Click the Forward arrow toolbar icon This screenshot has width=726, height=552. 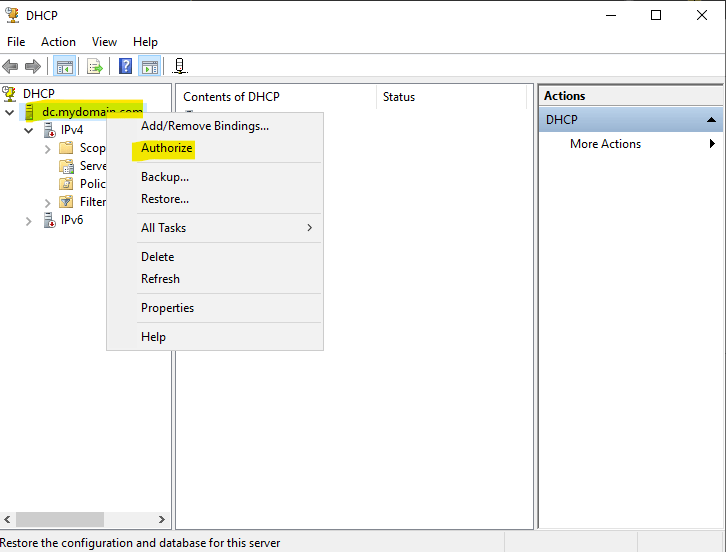33,67
